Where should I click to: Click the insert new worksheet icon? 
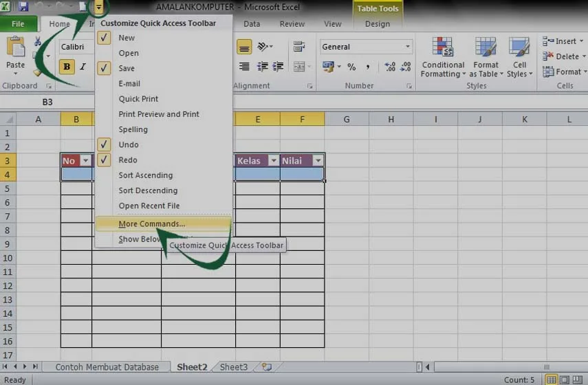click(x=267, y=367)
